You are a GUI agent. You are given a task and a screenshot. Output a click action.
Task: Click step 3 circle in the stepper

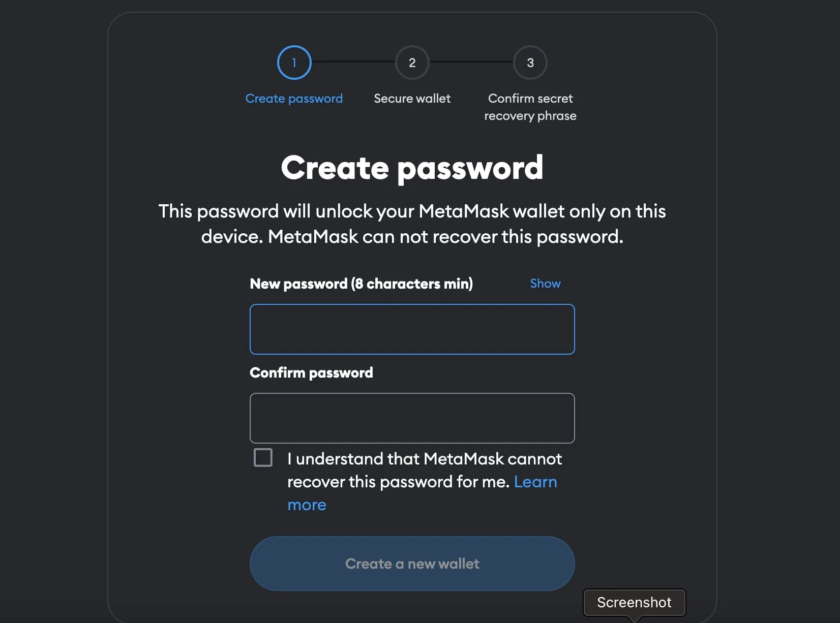pyautogui.click(x=530, y=63)
